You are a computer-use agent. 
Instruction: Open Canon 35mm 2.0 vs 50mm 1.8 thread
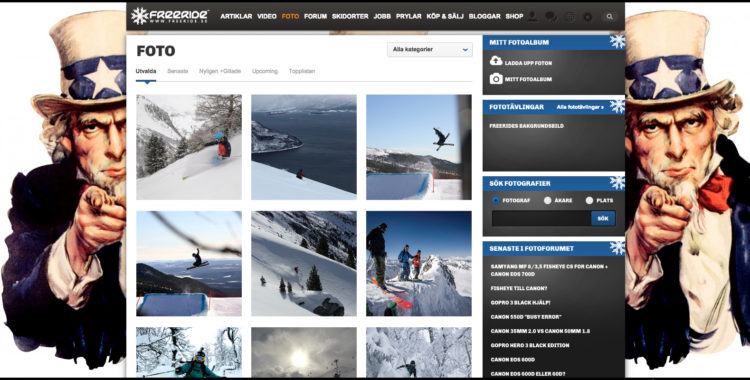[x=540, y=331]
